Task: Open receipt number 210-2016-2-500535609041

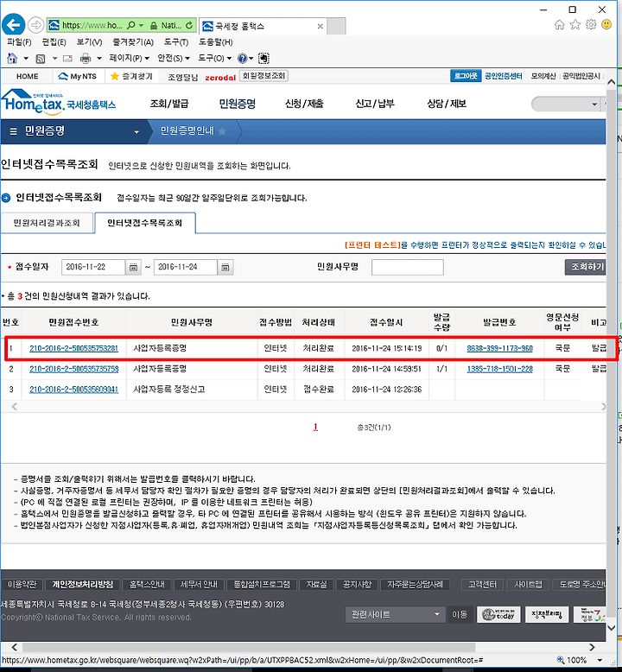Action: click(73, 390)
